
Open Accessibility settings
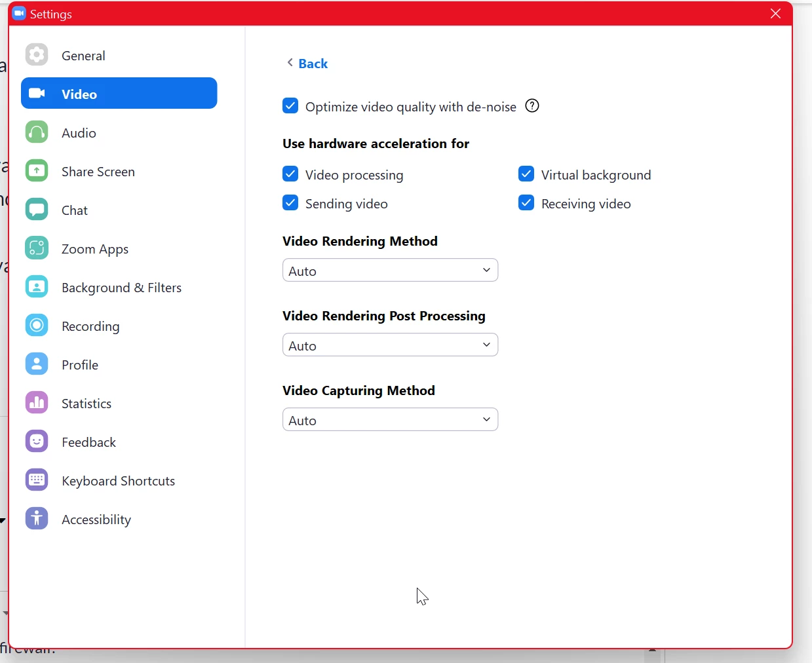pyautogui.click(x=119, y=519)
